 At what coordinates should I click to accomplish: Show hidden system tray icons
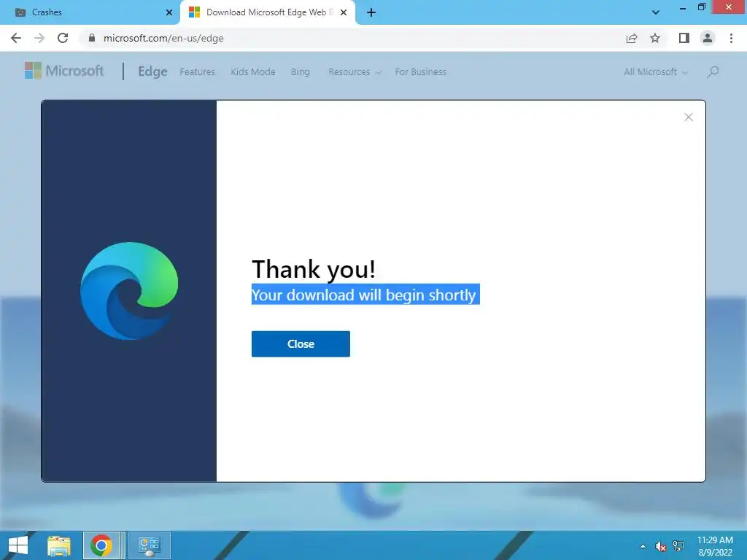[x=643, y=546]
